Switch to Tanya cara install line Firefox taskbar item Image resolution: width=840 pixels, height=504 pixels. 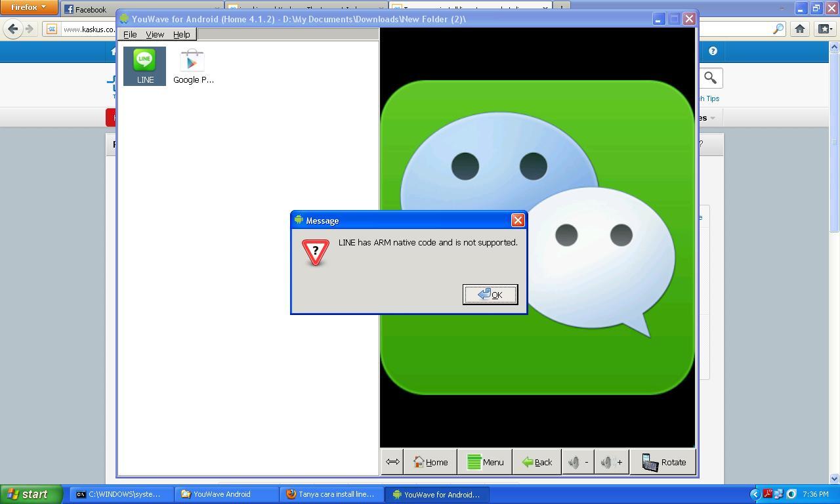coord(332,494)
